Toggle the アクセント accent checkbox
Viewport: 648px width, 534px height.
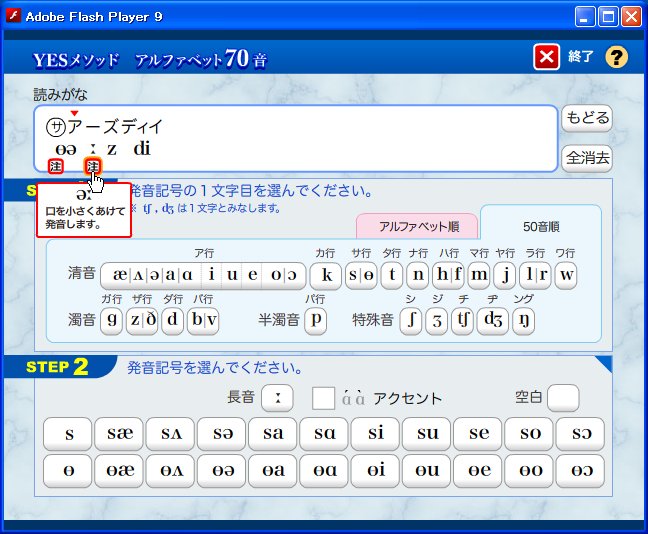click(324, 398)
